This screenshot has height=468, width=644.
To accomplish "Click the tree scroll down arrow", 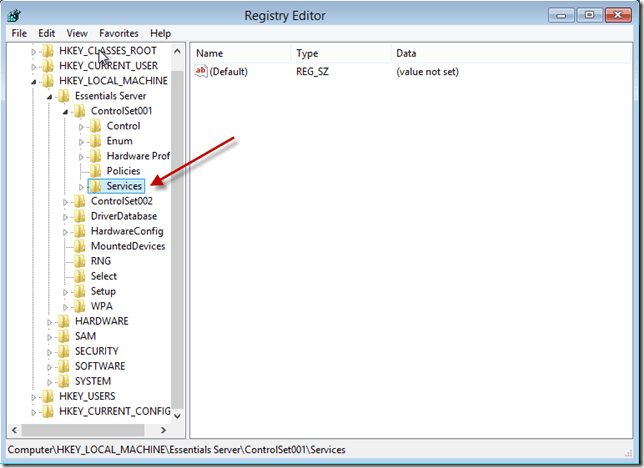I will pyautogui.click(x=177, y=416).
